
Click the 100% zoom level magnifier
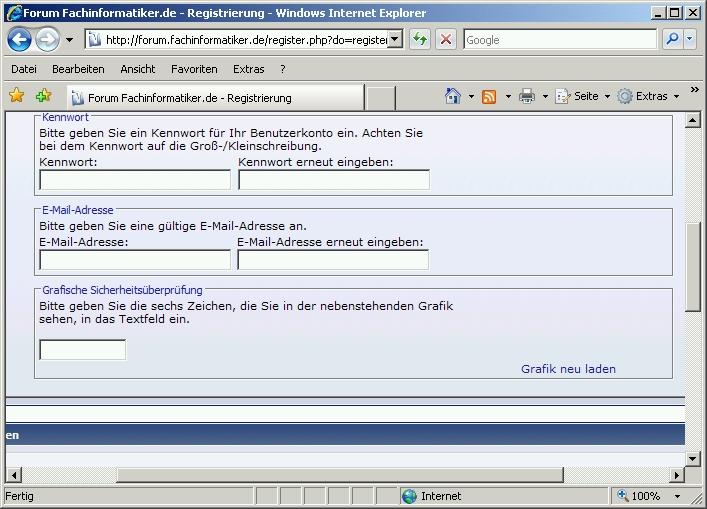623,495
